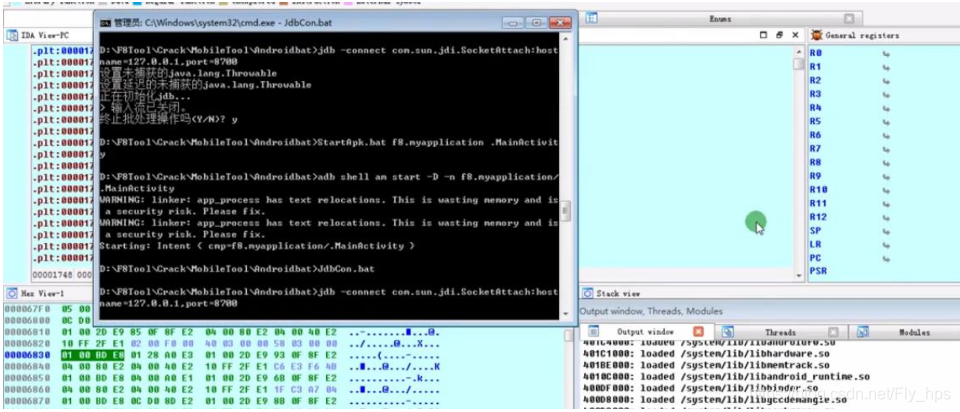Screen dimensions: 960x412
Task: Click the jump arrow for register R11
Action: [x=885, y=203]
